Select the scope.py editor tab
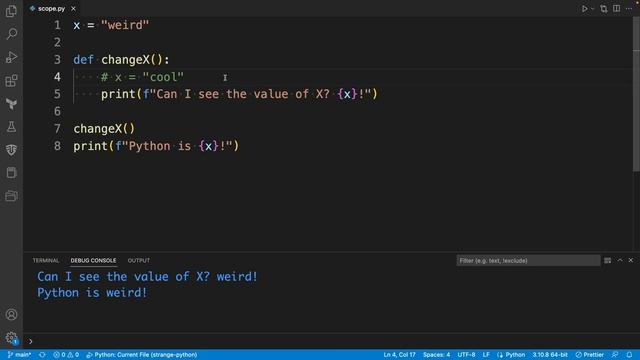The width and height of the screenshot is (640, 360). [51, 9]
